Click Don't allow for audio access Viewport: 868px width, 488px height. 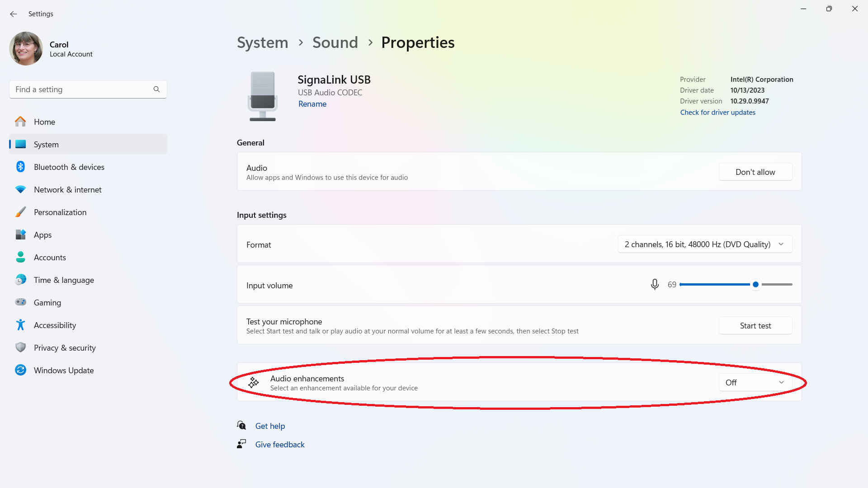coord(755,172)
